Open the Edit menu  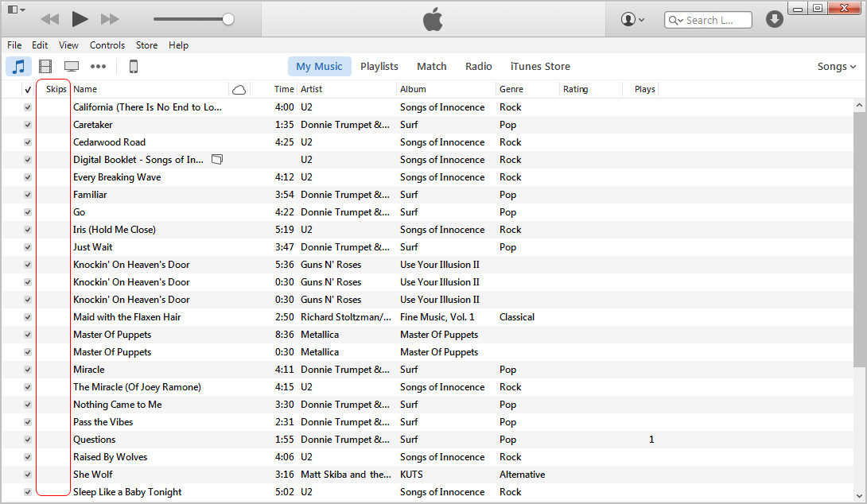click(x=40, y=45)
